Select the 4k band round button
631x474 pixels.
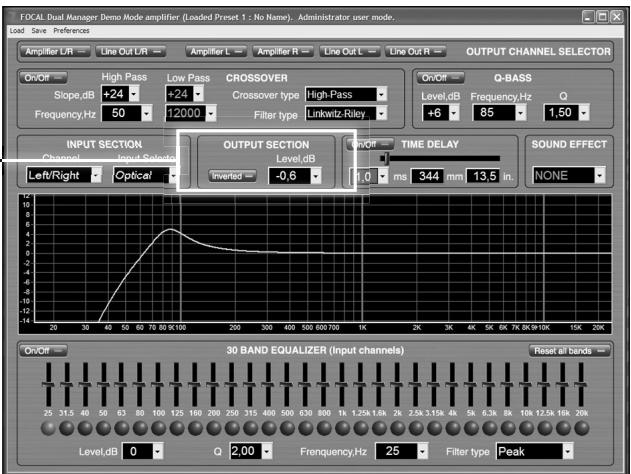[453, 428]
